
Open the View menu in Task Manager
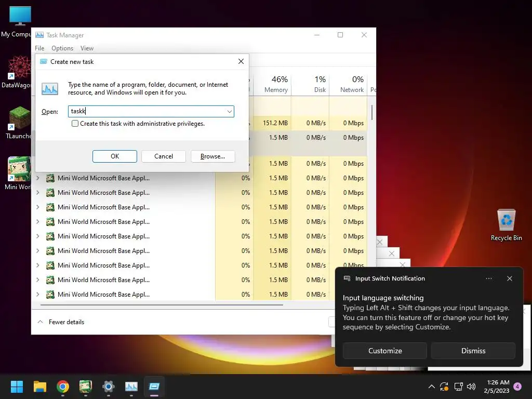[x=87, y=48]
